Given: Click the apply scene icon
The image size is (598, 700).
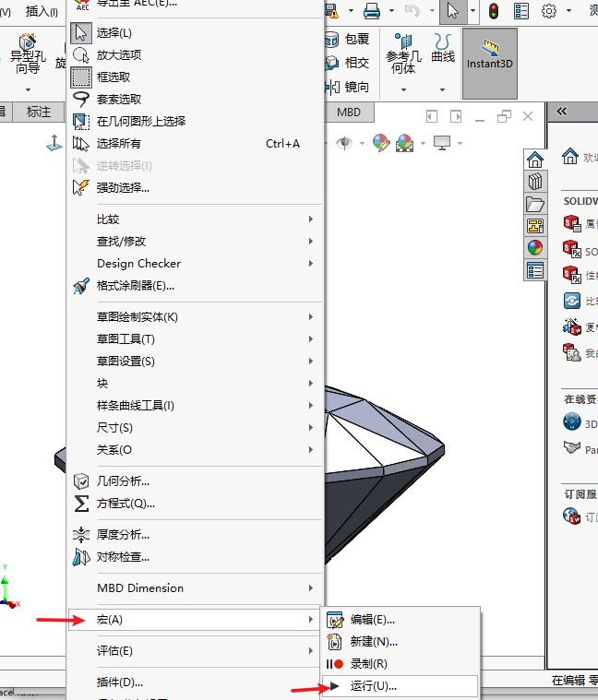Looking at the screenshot, I should (404, 143).
